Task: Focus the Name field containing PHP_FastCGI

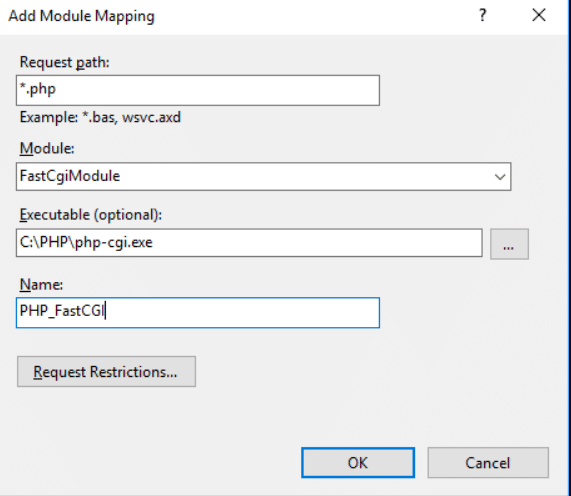Action: point(198,312)
